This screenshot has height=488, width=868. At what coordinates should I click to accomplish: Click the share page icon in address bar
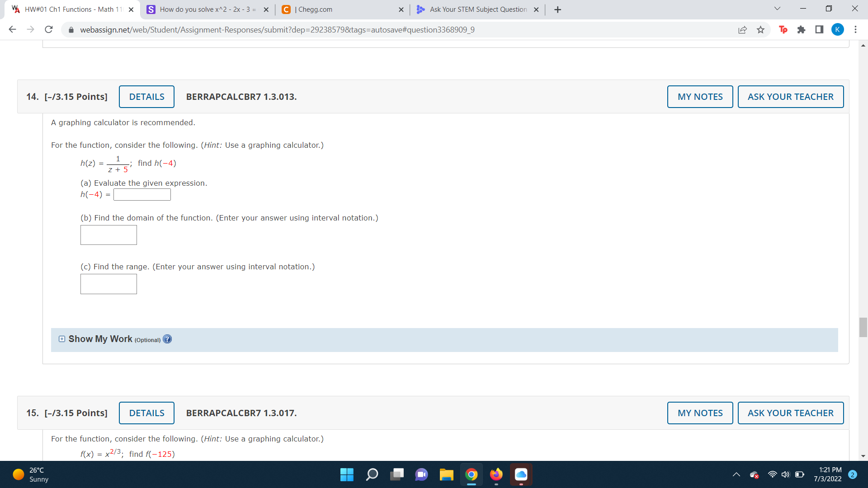[742, 30]
